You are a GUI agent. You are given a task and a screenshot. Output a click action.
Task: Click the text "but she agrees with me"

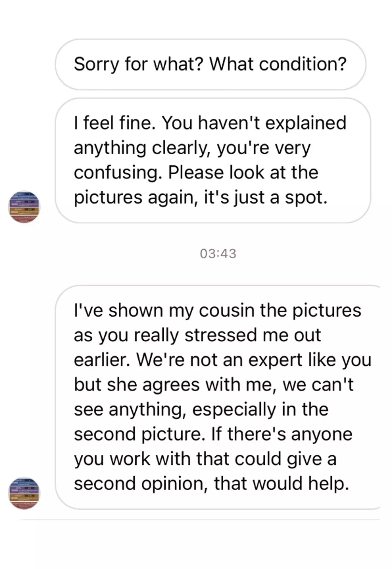click(173, 385)
